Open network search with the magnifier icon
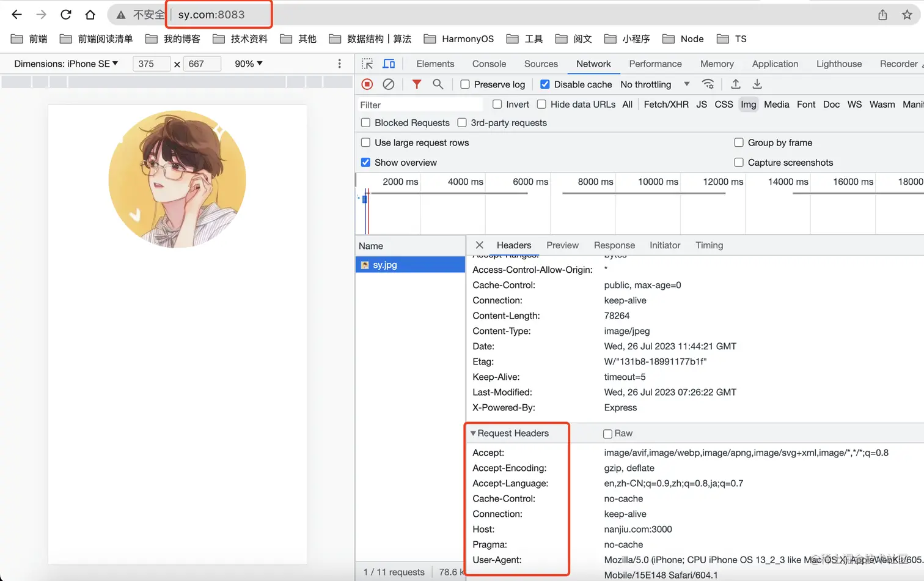The width and height of the screenshot is (924, 581). [x=438, y=84]
